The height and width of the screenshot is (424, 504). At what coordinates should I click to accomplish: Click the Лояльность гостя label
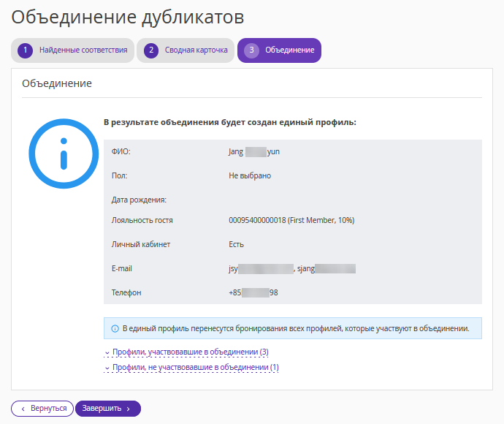tap(142, 220)
